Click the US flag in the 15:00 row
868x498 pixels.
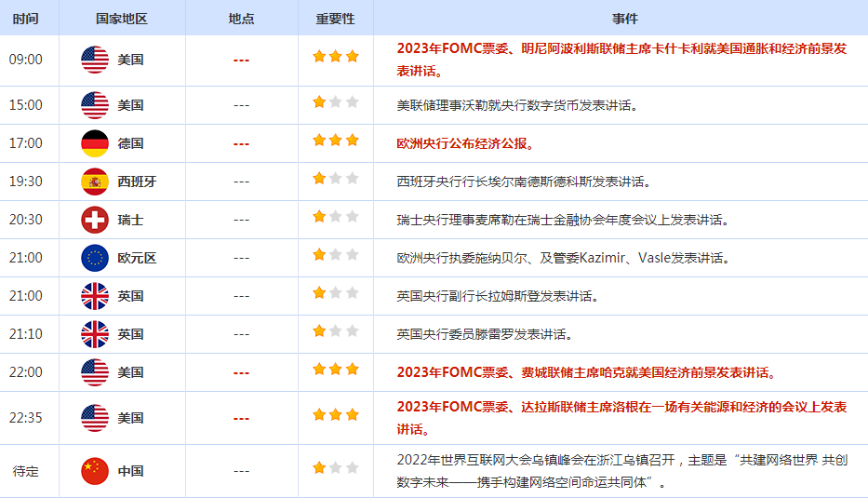95,105
